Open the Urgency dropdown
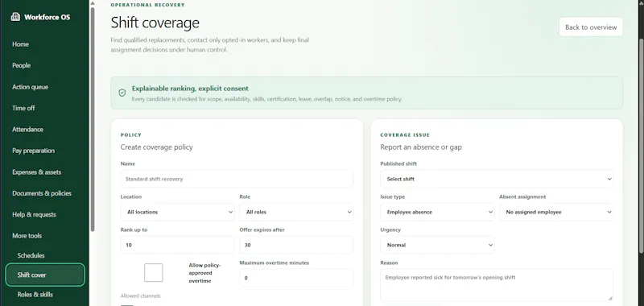Viewport: 644px width, 306px height. pos(437,245)
